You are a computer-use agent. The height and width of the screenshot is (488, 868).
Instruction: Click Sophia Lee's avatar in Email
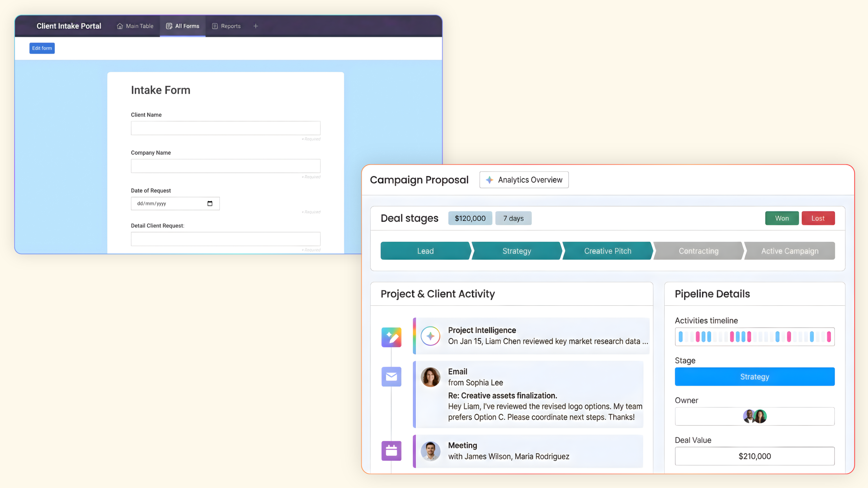coord(430,377)
